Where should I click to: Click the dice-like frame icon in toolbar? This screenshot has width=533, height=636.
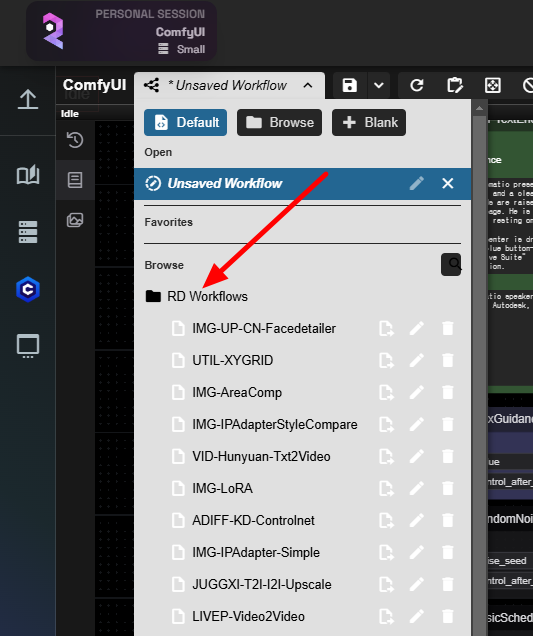[x=492, y=86]
